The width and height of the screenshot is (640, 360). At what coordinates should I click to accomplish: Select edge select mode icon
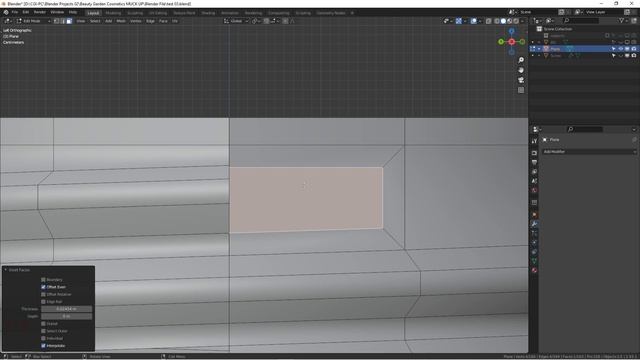63,21
